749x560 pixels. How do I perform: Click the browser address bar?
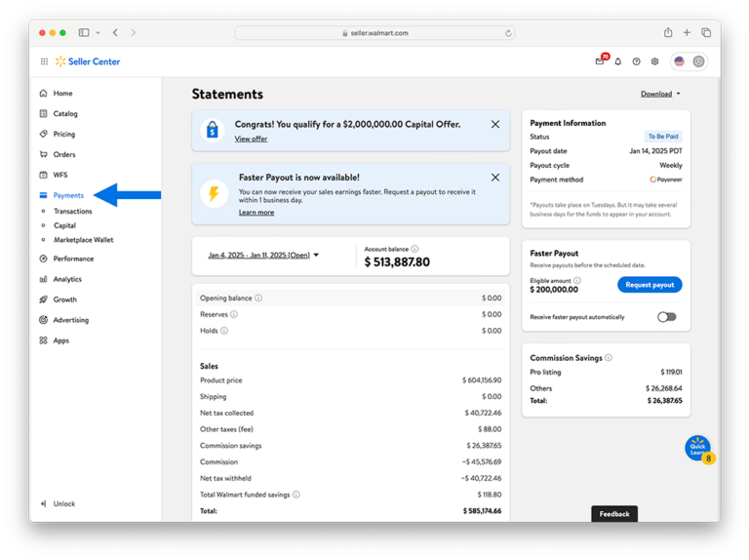pyautogui.click(x=374, y=32)
